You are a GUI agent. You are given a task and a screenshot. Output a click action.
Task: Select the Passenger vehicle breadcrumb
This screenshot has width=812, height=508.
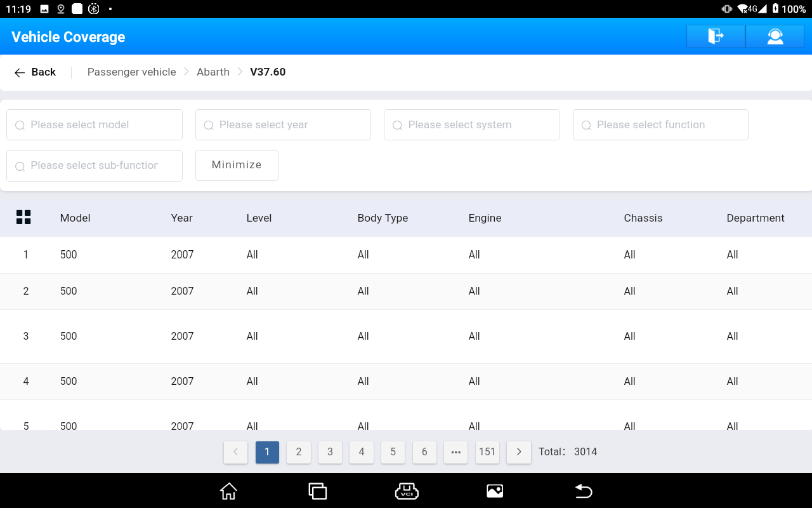click(132, 72)
